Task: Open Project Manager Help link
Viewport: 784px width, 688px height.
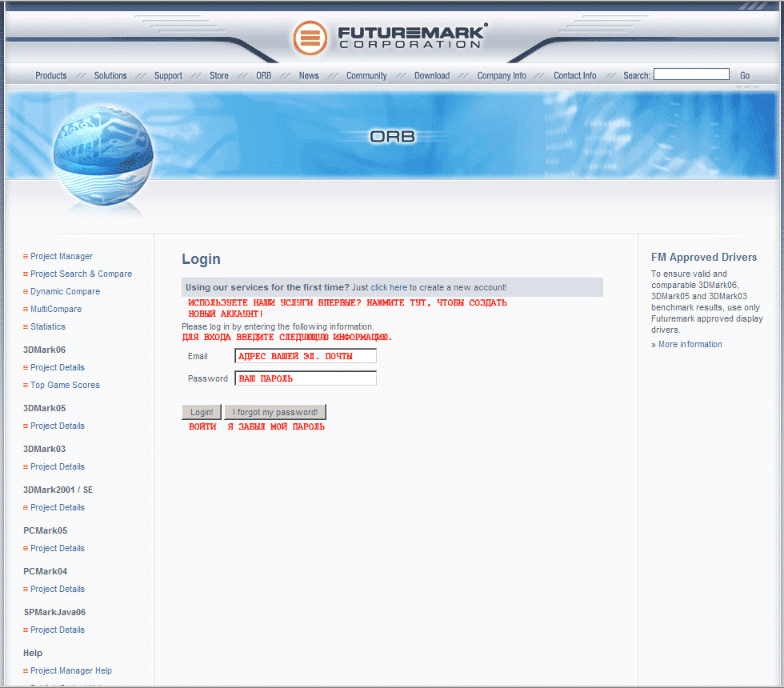Action: point(71,670)
